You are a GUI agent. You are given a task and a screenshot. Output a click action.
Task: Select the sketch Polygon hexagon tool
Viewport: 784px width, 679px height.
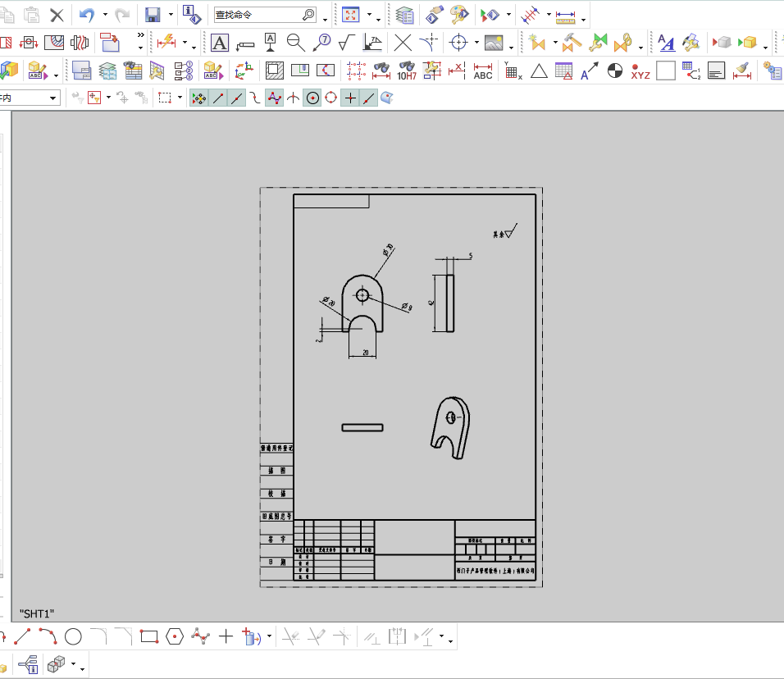click(175, 636)
